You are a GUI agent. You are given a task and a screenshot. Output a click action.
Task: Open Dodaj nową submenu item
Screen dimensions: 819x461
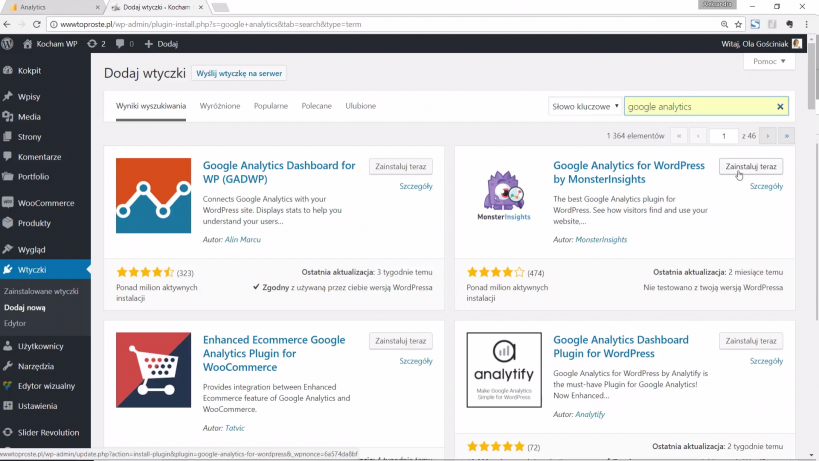coord(25,308)
